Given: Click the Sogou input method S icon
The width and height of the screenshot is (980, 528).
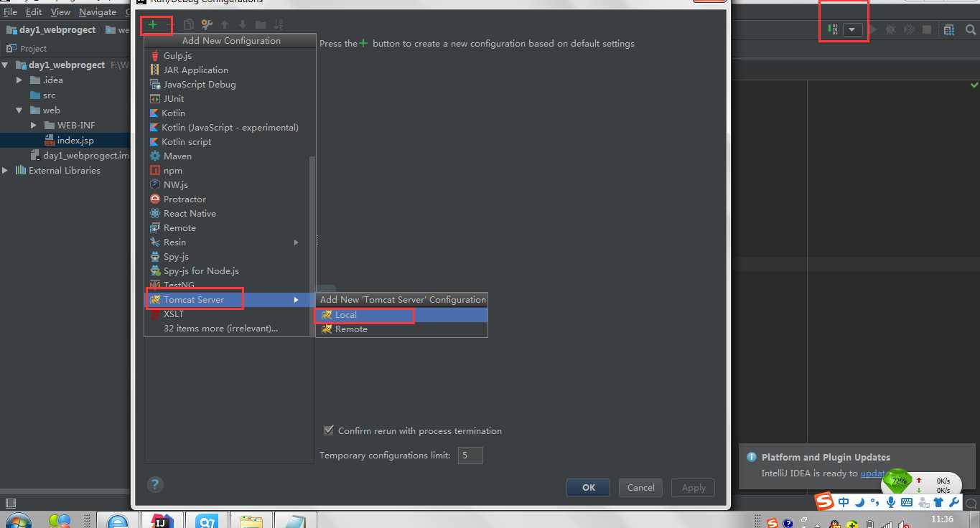Looking at the screenshot, I should pos(824,501).
